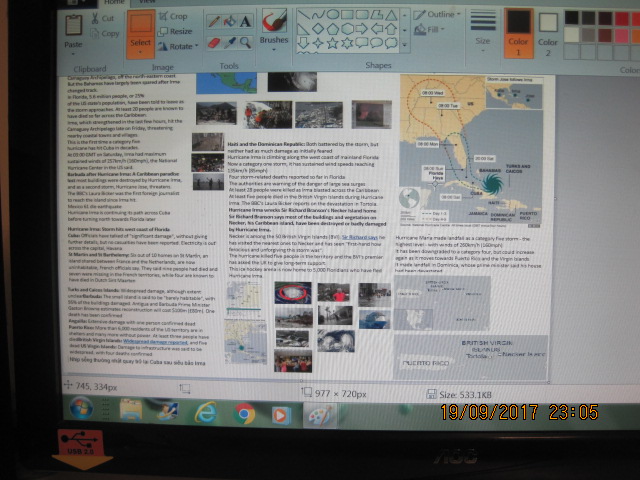This screenshot has height=480, width=640.
Task: Open the Select dropdown arrow
Action: [x=140, y=52]
